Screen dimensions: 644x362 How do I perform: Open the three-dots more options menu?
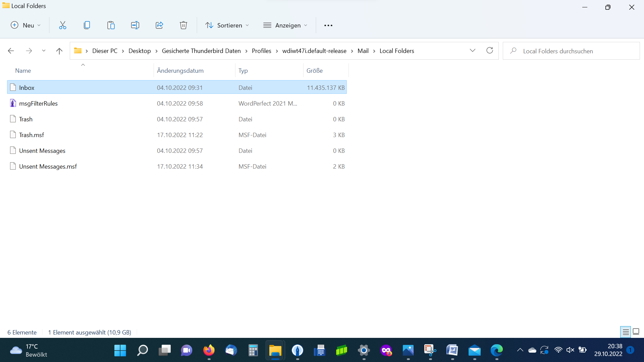[328, 25]
